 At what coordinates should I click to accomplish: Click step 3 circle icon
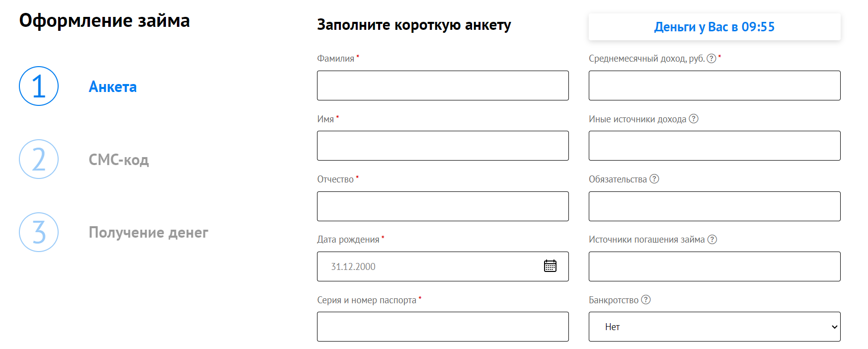39,232
